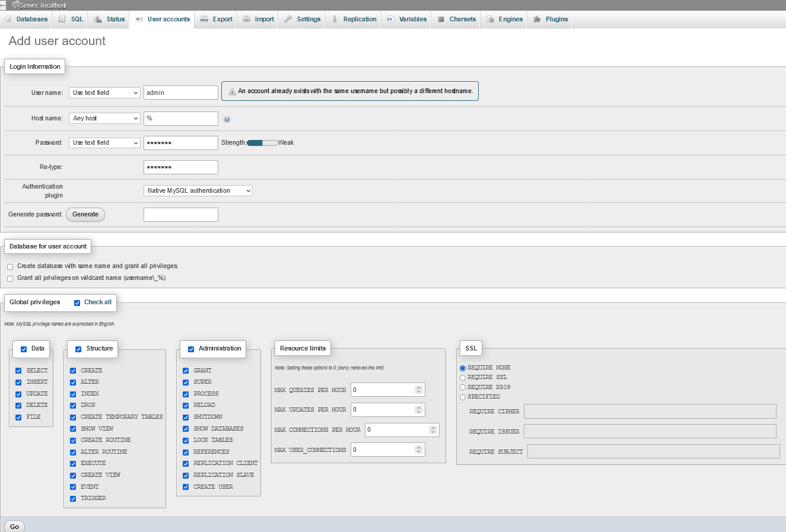The image size is (786, 532).
Task: Uncheck the TRIGGER privilege
Action: [73, 499]
